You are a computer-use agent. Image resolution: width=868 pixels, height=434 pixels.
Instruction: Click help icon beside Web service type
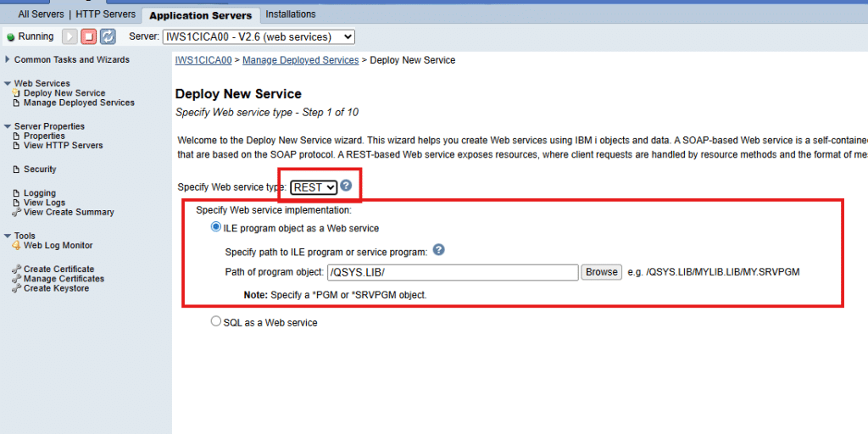click(346, 186)
